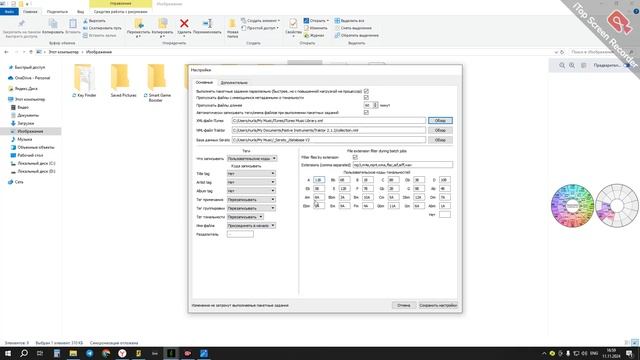Toggle parallel batch jobs checkbox

[x=366, y=91]
